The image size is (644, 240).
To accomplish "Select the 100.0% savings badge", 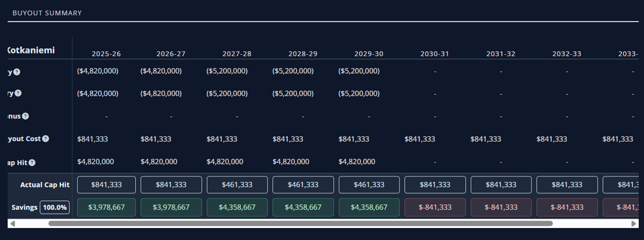I will (x=55, y=207).
